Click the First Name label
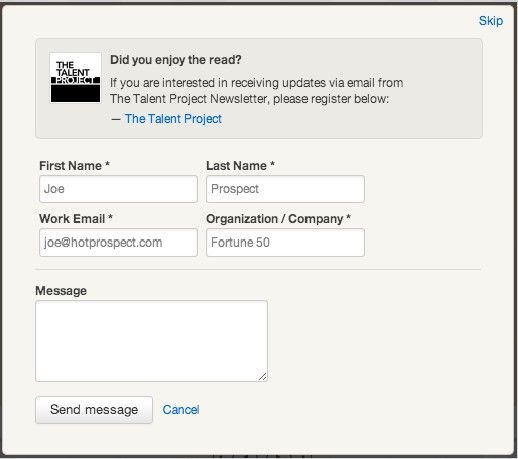Viewport: 518px width, 459px height. click(x=74, y=166)
